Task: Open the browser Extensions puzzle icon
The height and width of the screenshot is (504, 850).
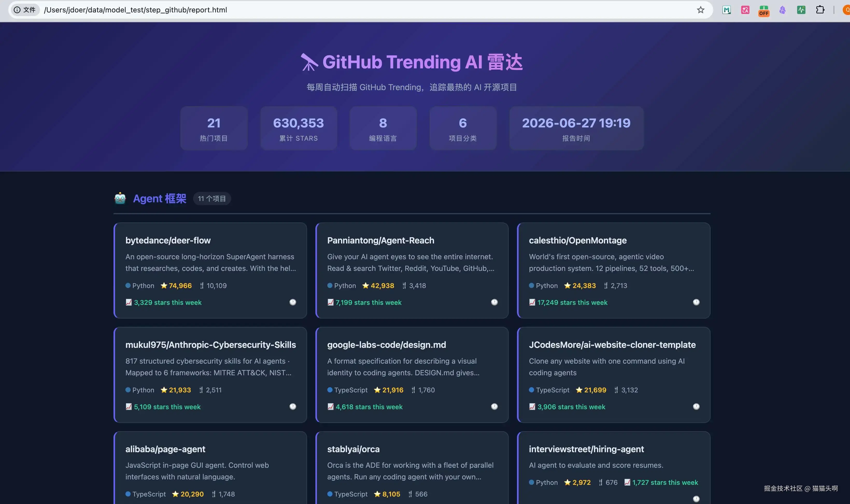Action: [x=820, y=10]
